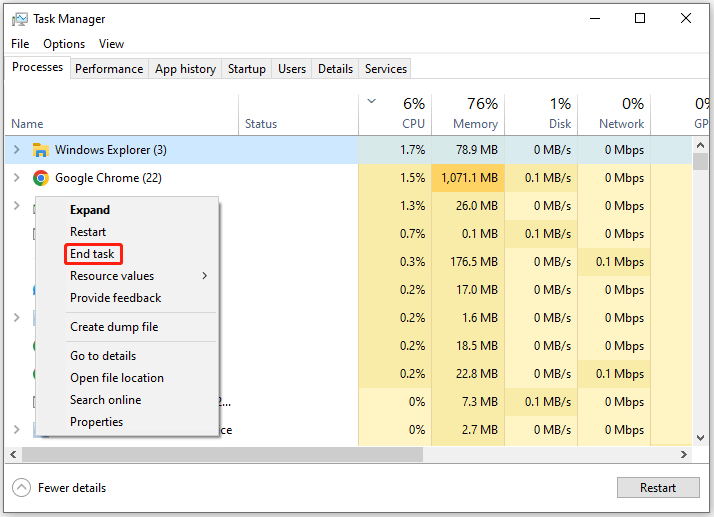Click the CPU column sort arrow
This screenshot has height=517, width=714.
pyautogui.click(x=372, y=101)
